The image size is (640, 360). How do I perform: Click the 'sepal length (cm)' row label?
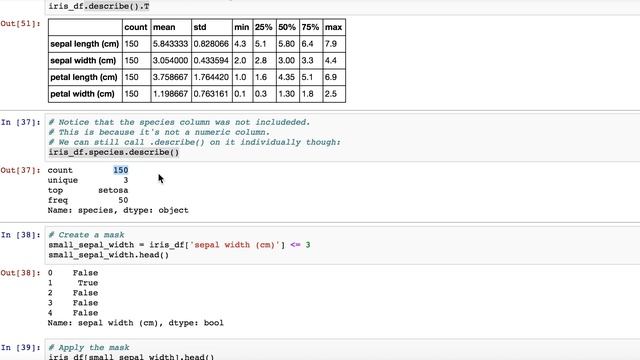[x=84, y=44]
